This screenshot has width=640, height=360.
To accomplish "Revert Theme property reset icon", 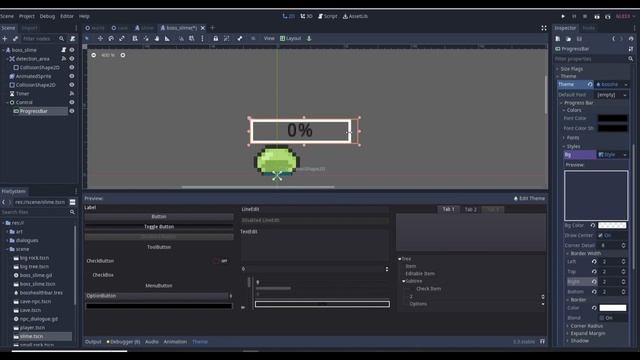I will (590, 84).
